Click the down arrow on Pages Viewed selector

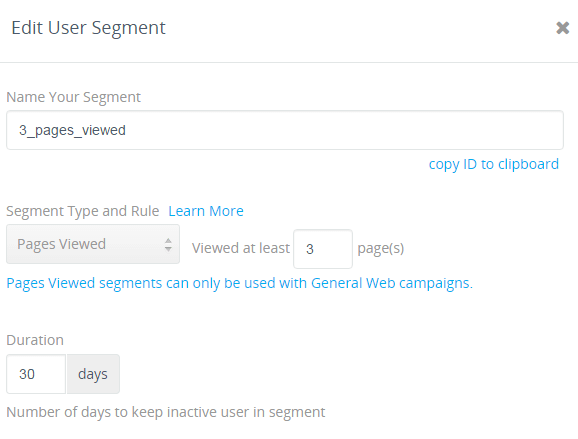pos(168,249)
